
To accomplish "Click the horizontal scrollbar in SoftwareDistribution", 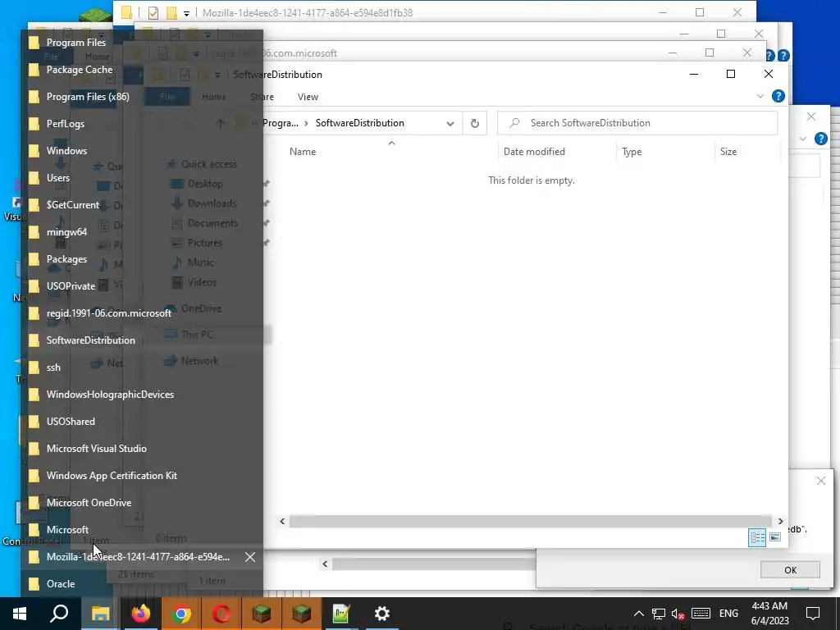I will pos(531,521).
